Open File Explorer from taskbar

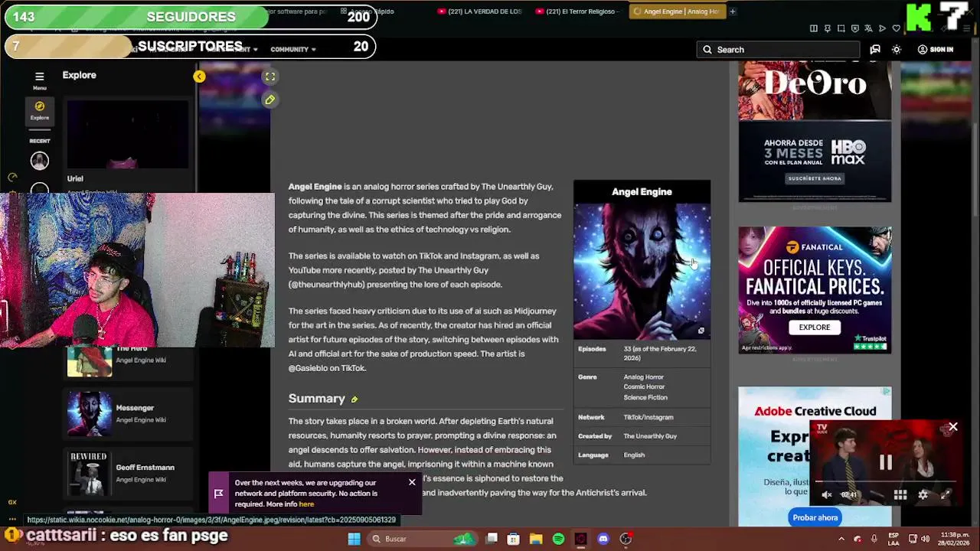click(536, 539)
